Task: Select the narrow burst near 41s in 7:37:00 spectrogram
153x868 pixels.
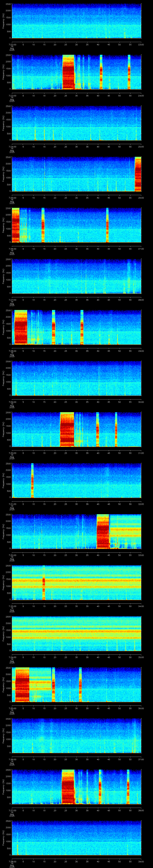Action: point(100,787)
